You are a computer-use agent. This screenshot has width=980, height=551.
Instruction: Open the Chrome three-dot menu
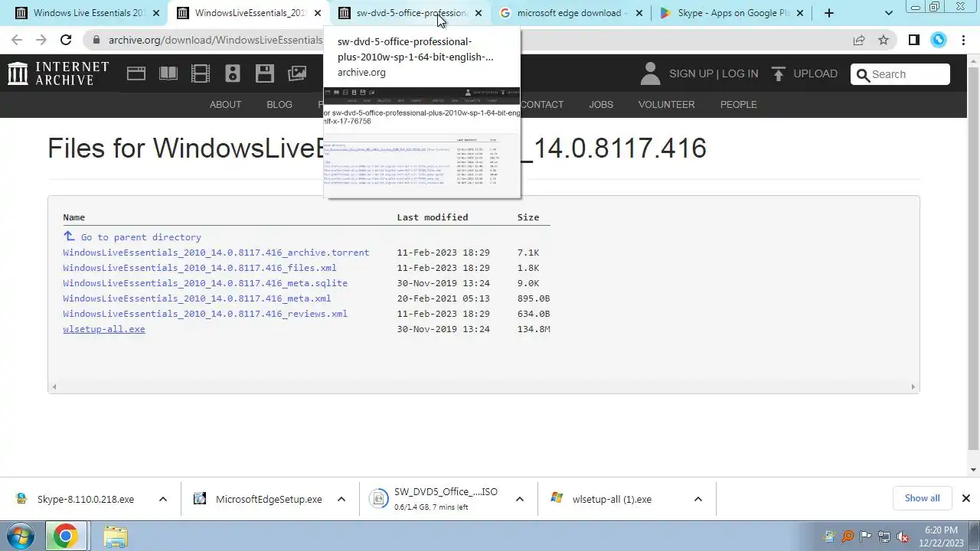(x=963, y=40)
